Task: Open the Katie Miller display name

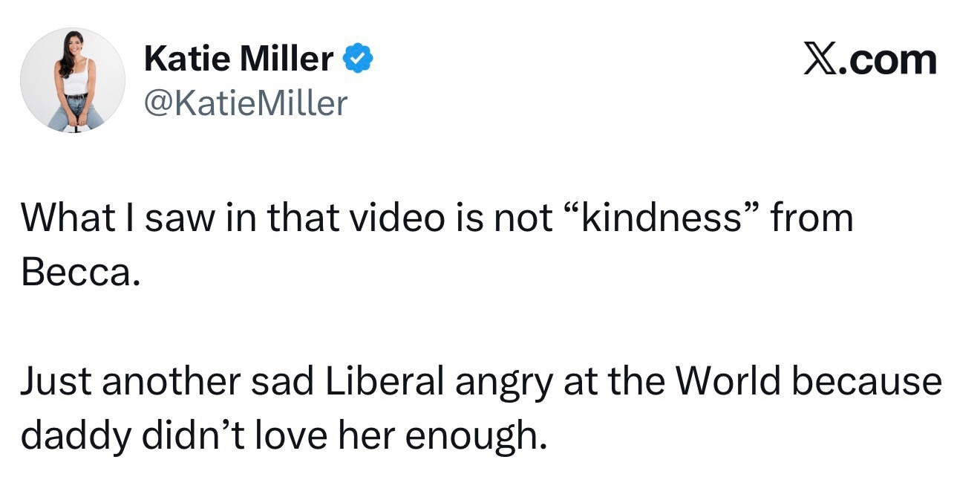Action: click(238, 59)
